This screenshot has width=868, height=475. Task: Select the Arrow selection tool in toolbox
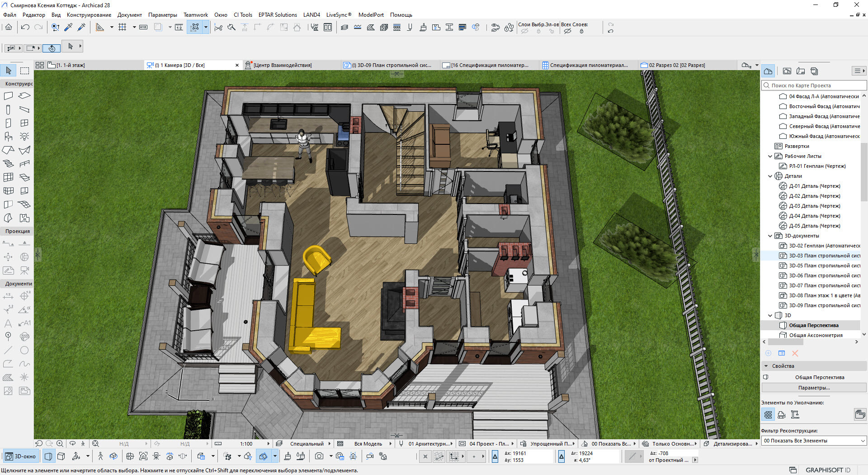9,71
